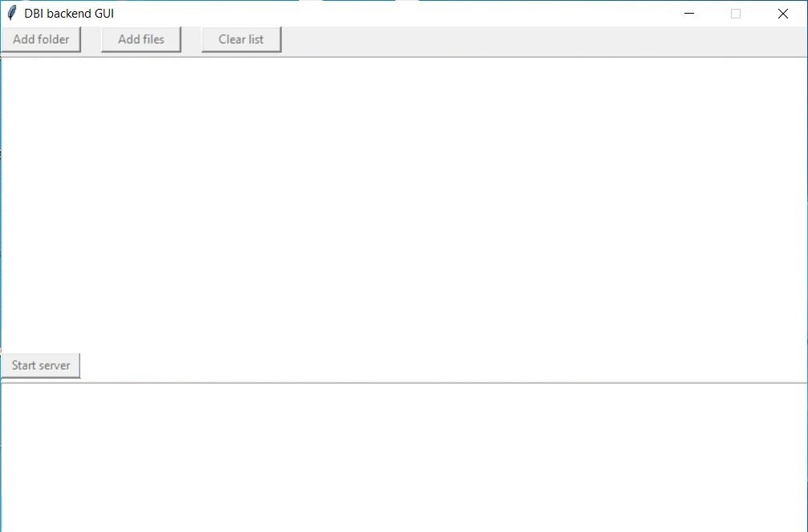Image resolution: width=808 pixels, height=532 pixels.
Task: Open the Add files dialog
Action: 141,39
